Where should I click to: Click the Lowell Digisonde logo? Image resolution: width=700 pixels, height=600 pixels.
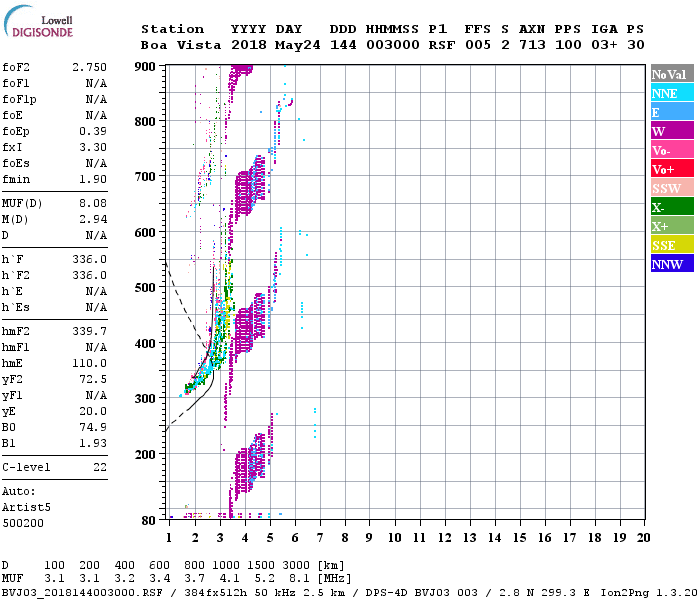[x=38, y=21]
